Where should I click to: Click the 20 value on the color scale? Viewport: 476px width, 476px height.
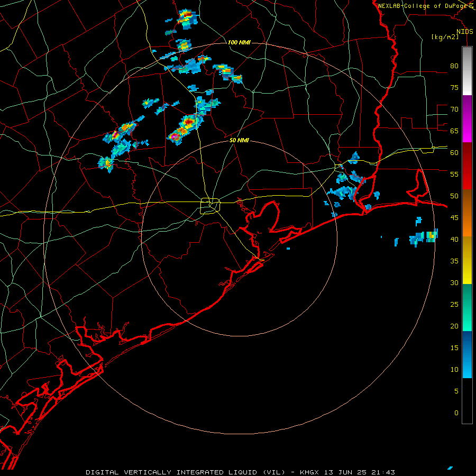click(454, 326)
